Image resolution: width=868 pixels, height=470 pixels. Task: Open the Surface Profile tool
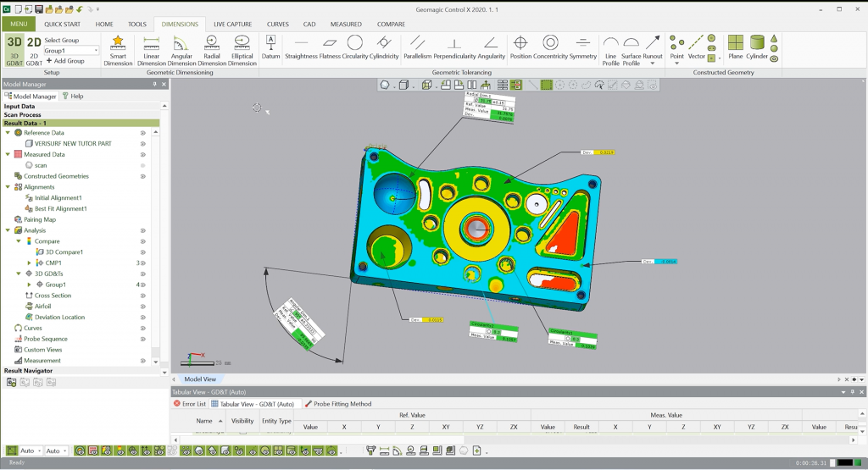(x=631, y=50)
